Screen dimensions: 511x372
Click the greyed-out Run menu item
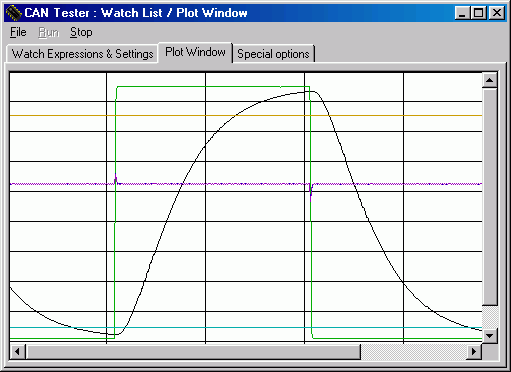(48, 32)
